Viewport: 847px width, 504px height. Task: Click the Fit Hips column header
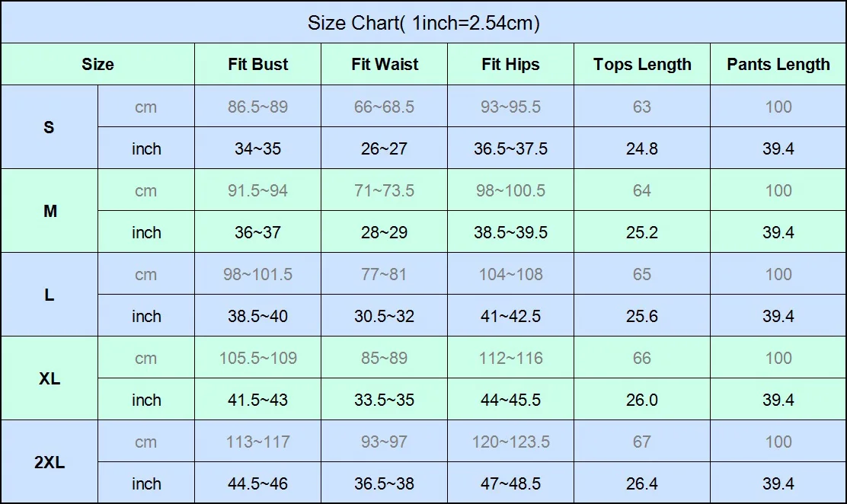tap(510, 65)
